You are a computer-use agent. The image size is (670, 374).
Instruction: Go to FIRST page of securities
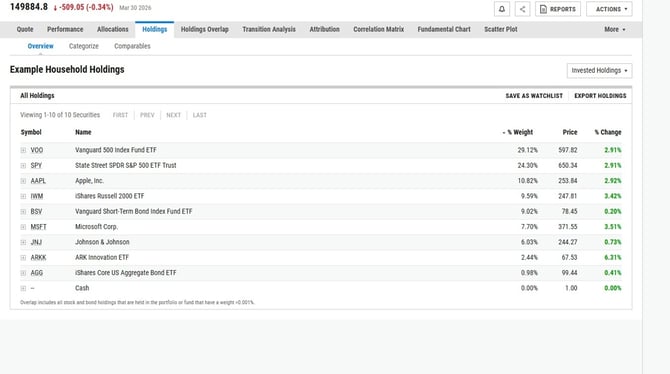point(120,115)
